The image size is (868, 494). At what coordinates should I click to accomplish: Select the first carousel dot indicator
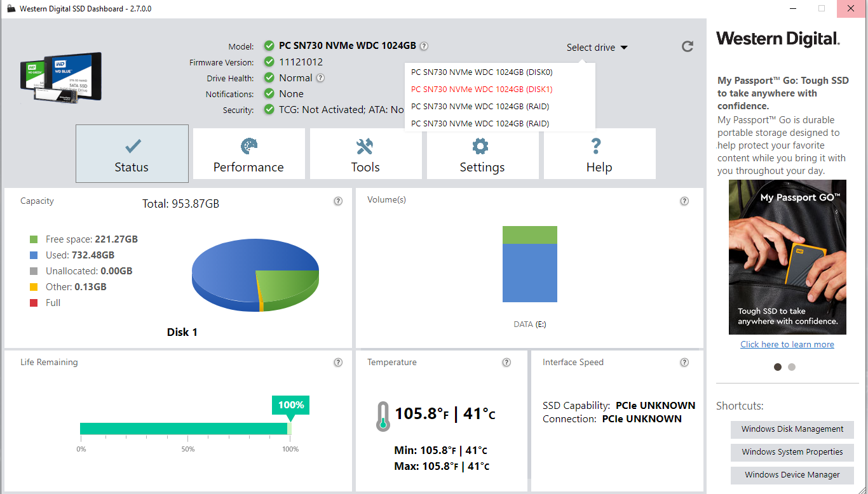(x=778, y=367)
